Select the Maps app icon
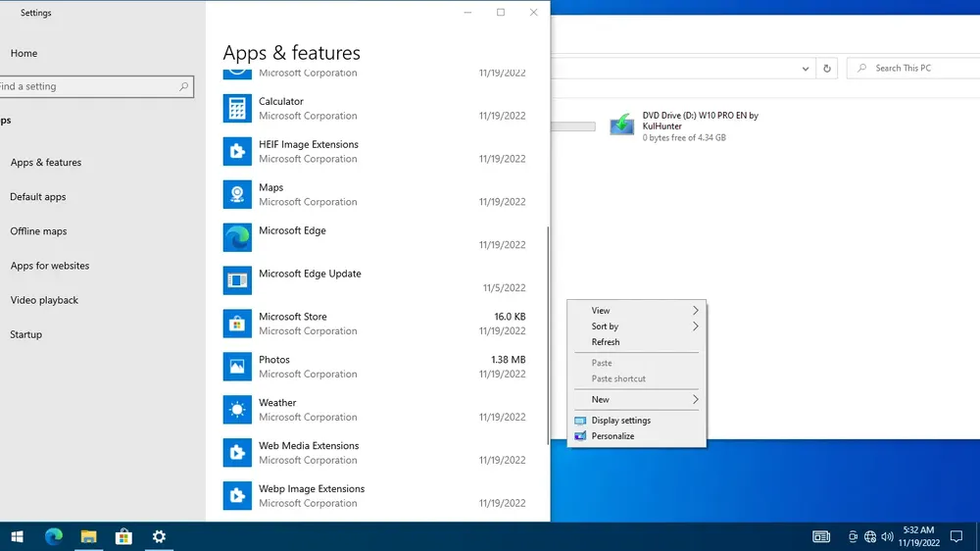Image resolution: width=980 pixels, height=551 pixels. coord(237,194)
